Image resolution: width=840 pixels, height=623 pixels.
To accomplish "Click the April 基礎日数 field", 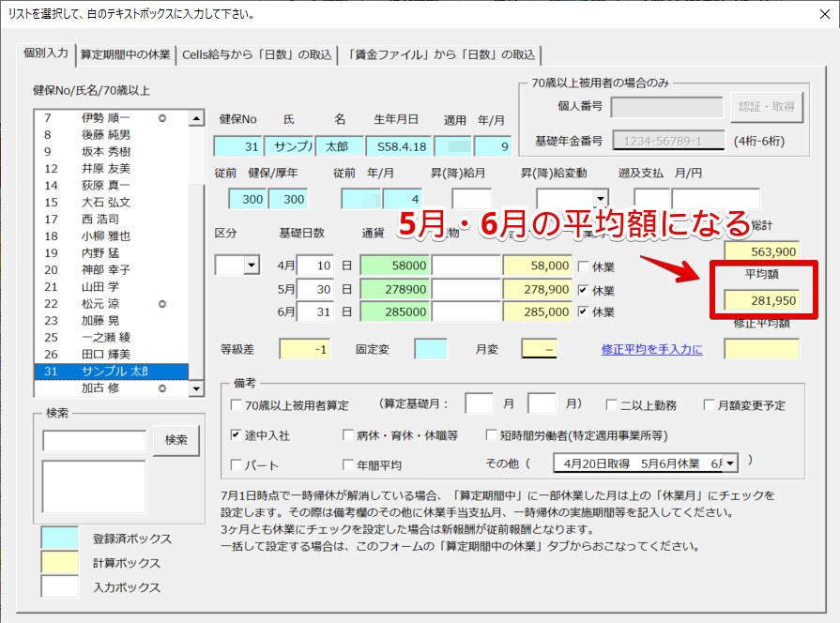I will pyautogui.click(x=315, y=266).
